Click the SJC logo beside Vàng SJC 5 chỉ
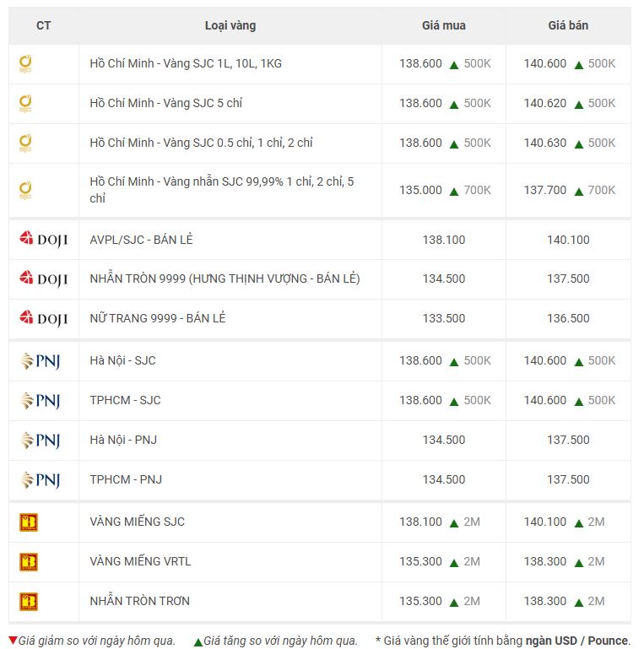 click(26, 104)
